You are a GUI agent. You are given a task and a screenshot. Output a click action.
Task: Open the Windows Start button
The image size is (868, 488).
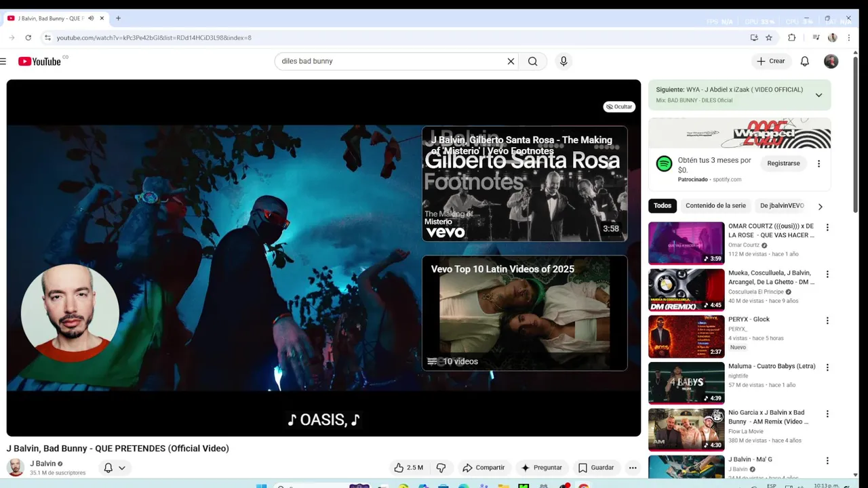[x=261, y=485]
